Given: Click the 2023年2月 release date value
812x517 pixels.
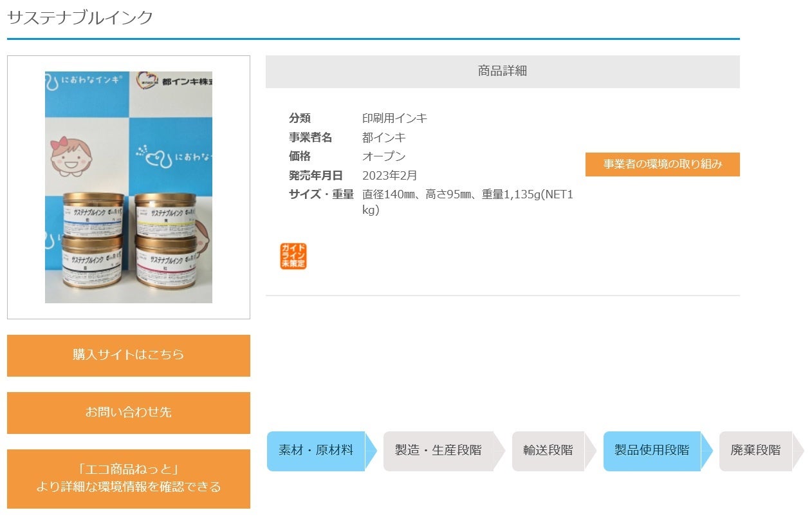Looking at the screenshot, I should click(x=390, y=176).
